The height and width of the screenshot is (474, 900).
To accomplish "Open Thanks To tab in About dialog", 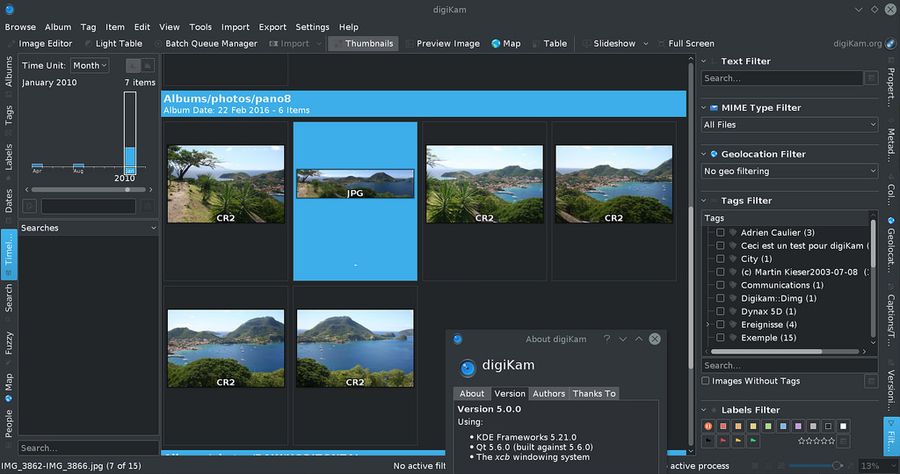I will tap(594, 394).
